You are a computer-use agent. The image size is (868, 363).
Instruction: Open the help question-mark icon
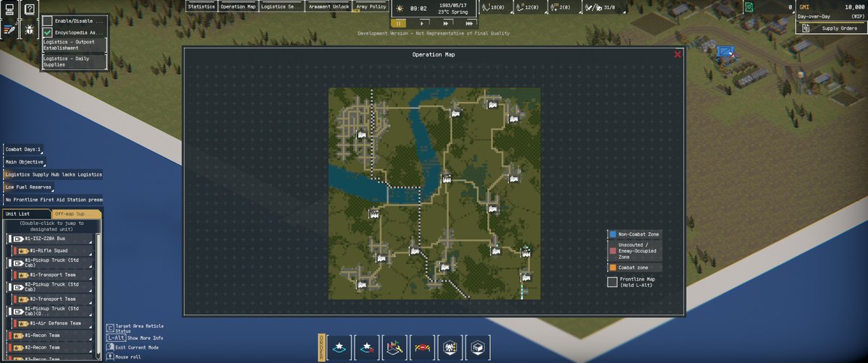(30, 8)
